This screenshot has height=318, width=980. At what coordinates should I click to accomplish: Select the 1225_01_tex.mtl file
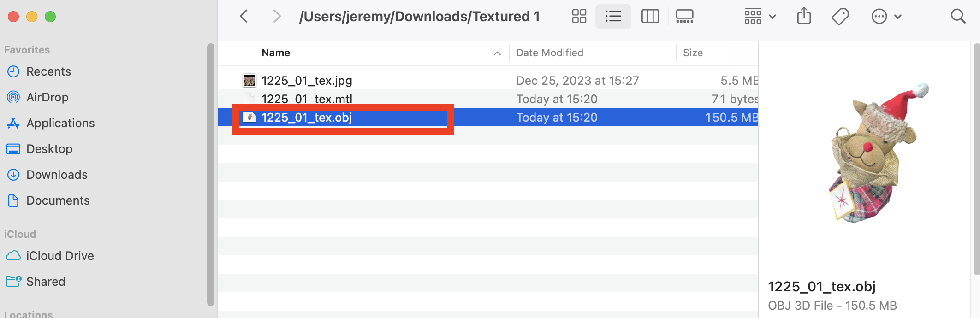tap(307, 99)
